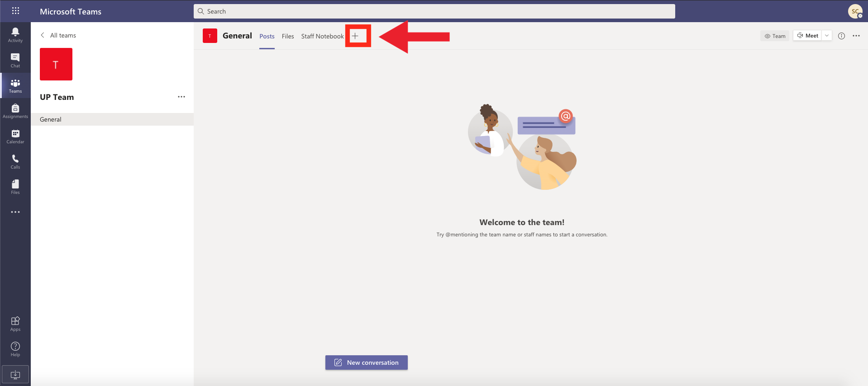Show more apps ellipsis in sidebar
The height and width of the screenshot is (386, 868).
pyautogui.click(x=15, y=212)
